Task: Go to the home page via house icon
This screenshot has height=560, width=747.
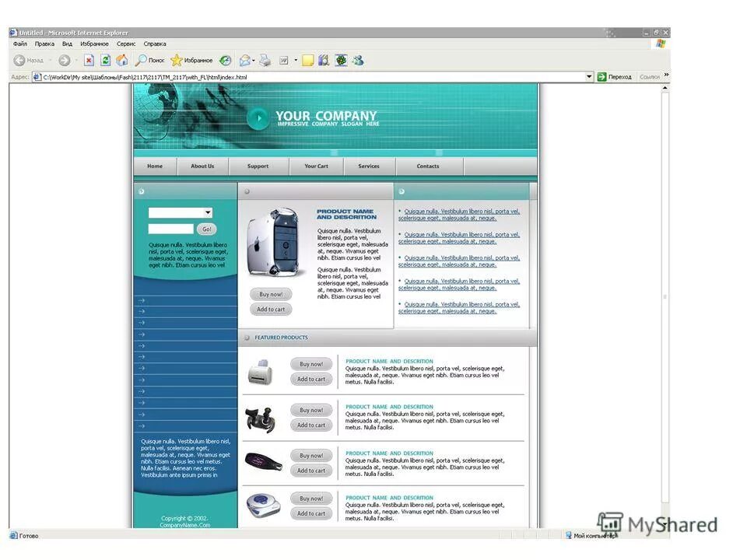Action: pos(122,61)
